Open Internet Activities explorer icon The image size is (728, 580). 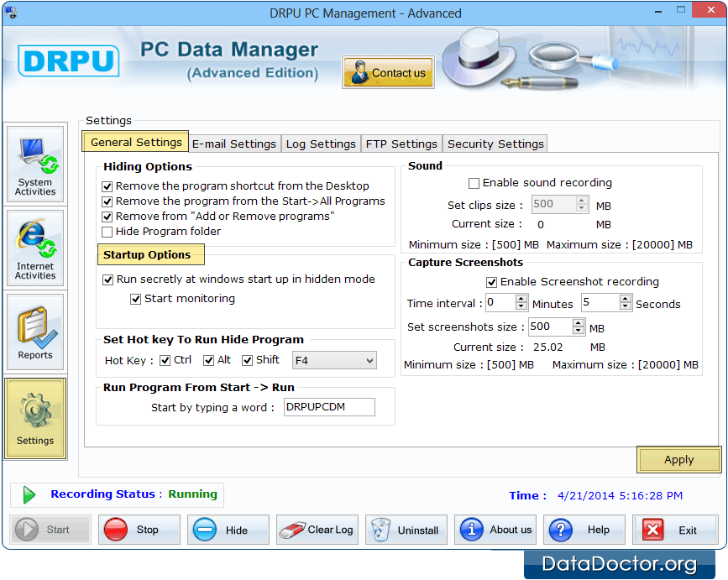(x=36, y=239)
